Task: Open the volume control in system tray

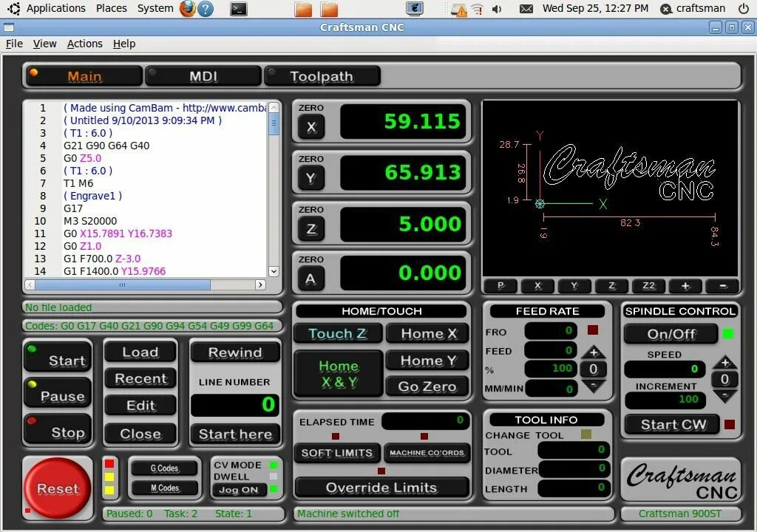Action: click(x=497, y=9)
